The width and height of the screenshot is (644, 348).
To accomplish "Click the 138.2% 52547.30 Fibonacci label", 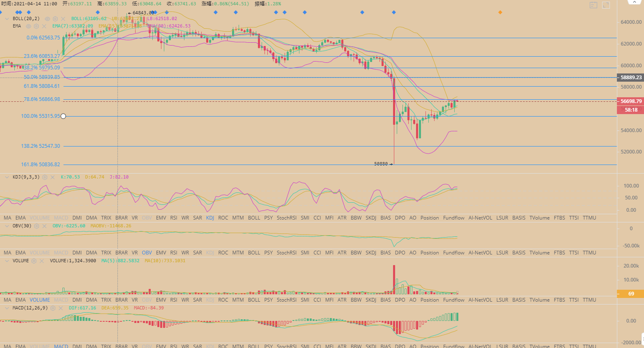I will pos(41,146).
